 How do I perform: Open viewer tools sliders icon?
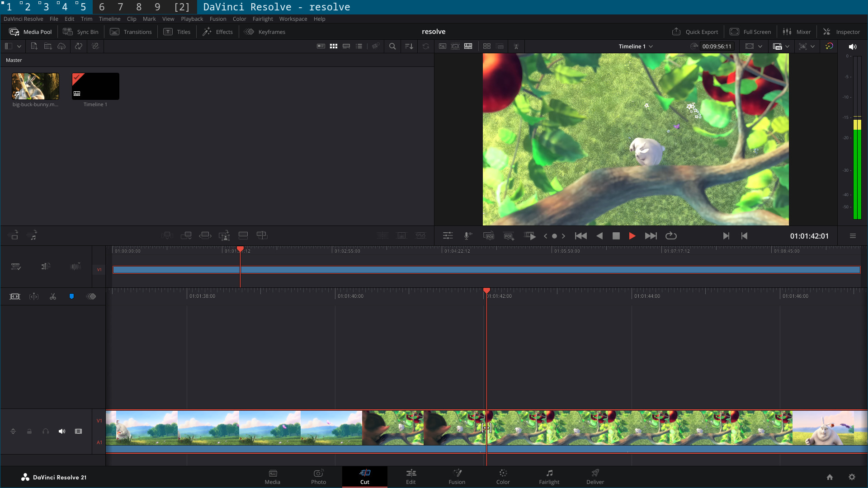click(x=448, y=236)
